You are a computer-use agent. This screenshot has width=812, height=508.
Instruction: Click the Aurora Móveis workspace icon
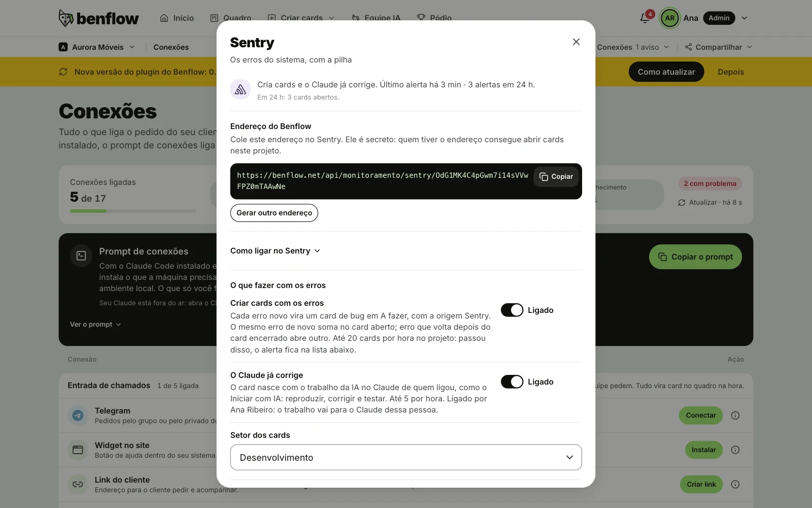(63, 47)
